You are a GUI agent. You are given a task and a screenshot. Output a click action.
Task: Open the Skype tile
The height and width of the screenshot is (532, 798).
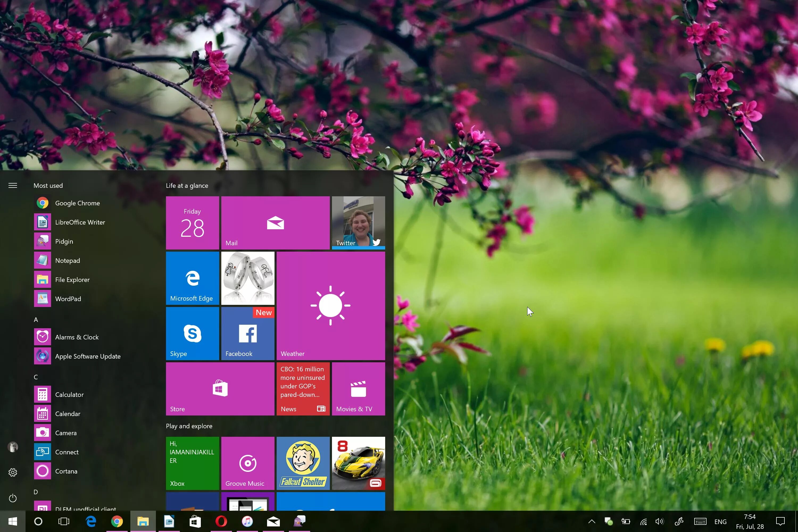click(x=192, y=334)
